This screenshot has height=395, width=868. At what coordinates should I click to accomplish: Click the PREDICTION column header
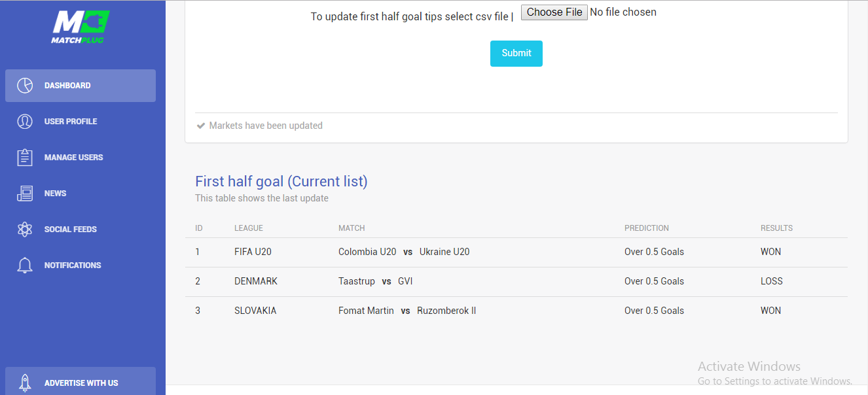tap(646, 228)
